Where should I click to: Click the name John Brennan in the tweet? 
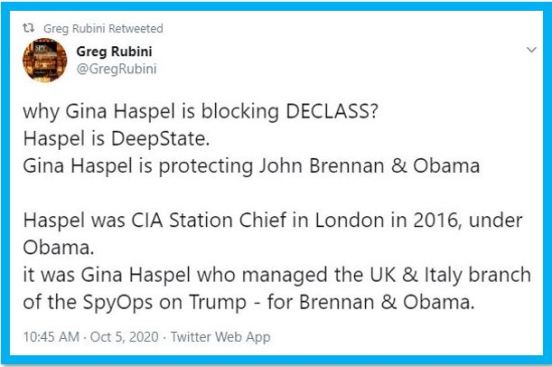pos(322,166)
